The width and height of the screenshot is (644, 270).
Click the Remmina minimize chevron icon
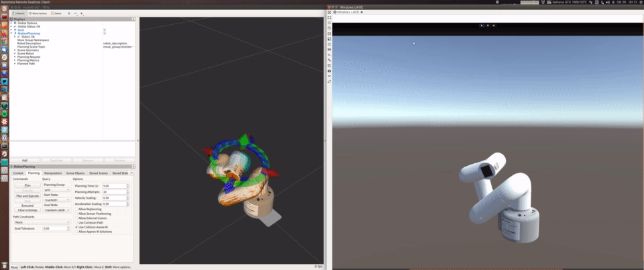click(329, 76)
